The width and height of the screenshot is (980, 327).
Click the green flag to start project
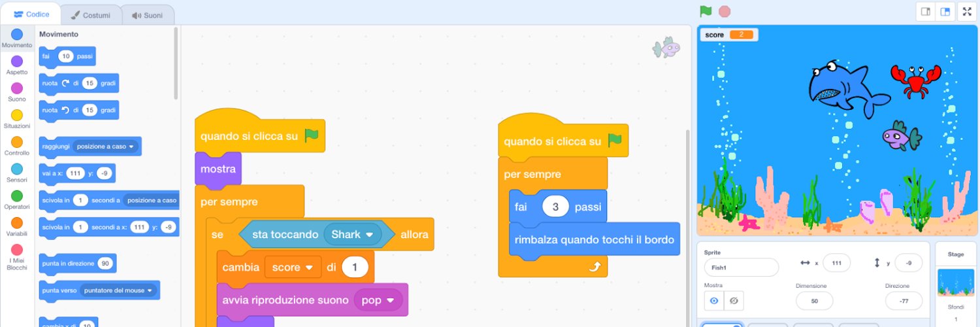click(x=706, y=11)
